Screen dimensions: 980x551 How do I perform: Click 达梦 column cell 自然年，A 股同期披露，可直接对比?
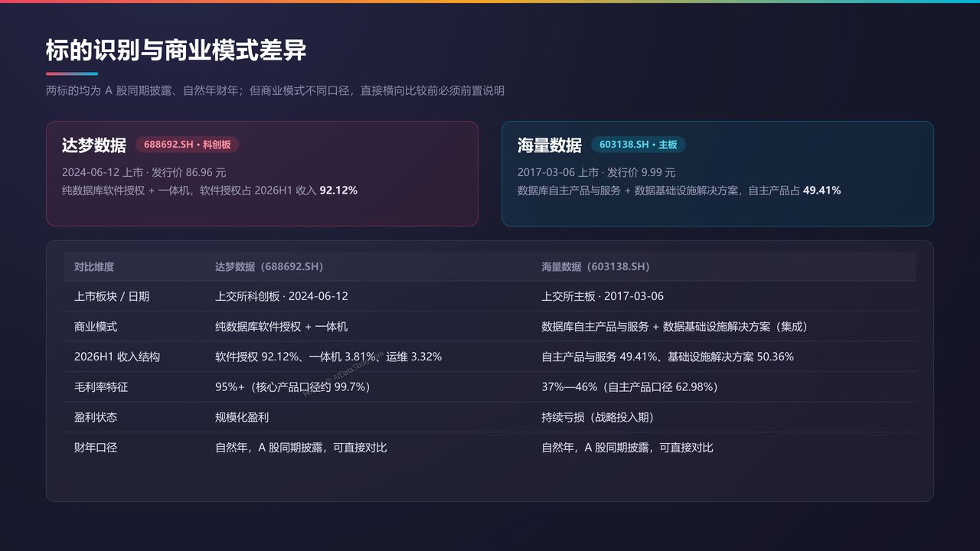[301, 447]
